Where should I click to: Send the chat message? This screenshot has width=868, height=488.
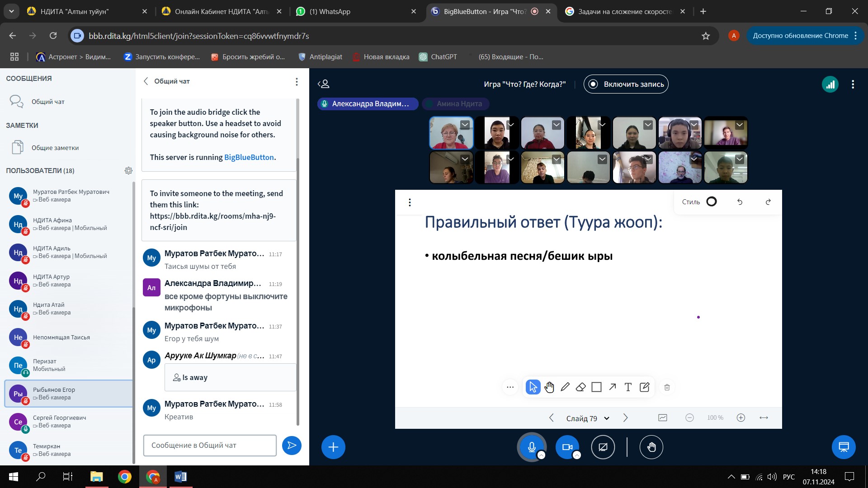click(292, 446)
